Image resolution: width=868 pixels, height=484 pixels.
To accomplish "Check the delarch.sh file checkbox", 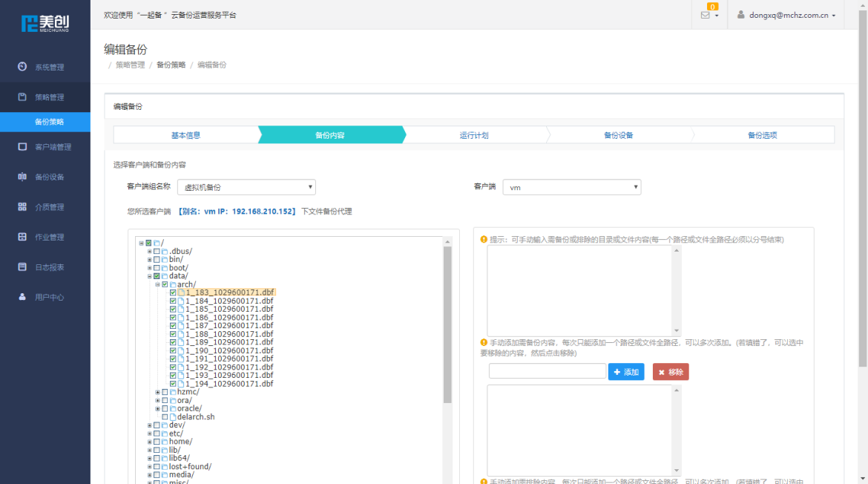I will coord(165,417).
